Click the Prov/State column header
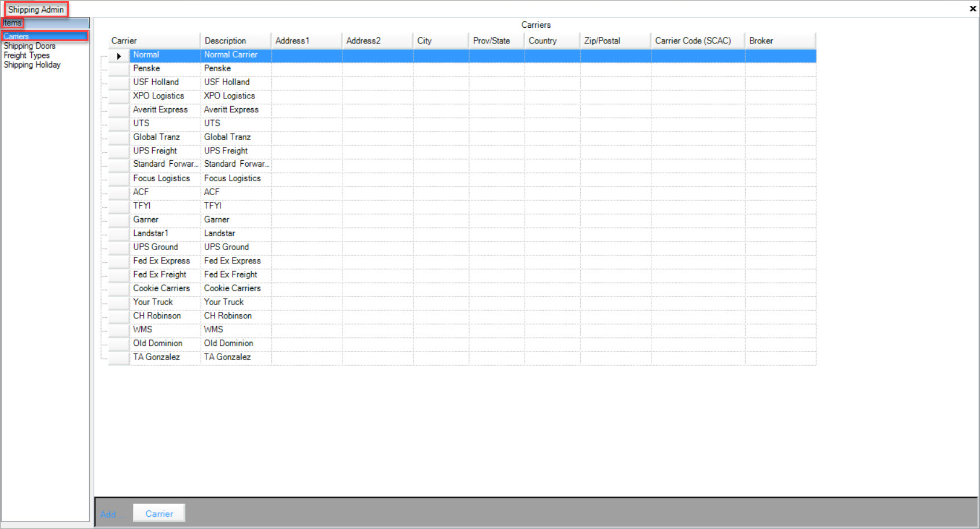This screenshot has width=980, height=529. pos(496,41)
